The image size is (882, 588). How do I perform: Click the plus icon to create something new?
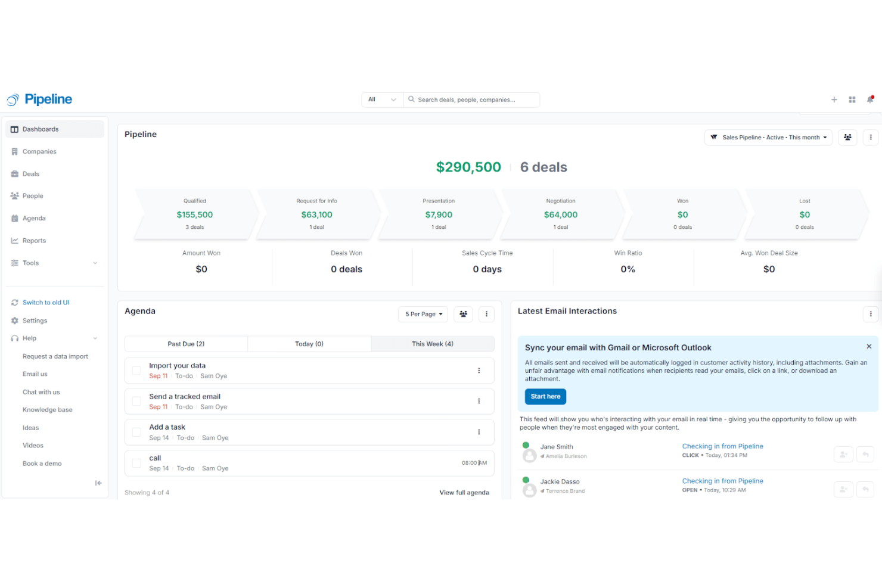(834, 99)
